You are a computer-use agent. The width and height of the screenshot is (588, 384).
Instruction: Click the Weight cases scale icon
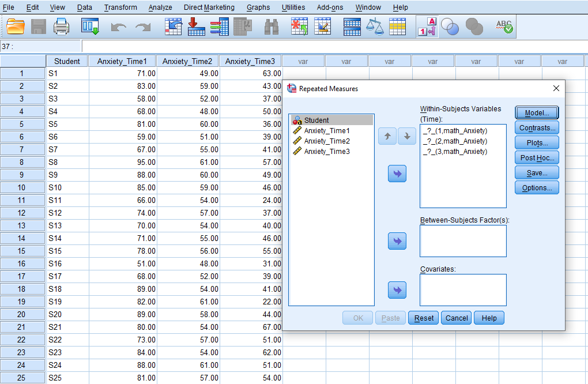click(x=375, y=27)
